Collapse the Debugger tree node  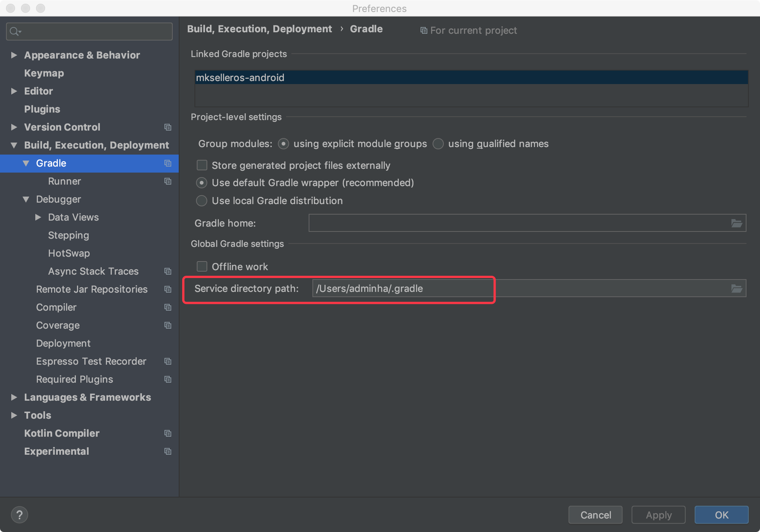[26, 199]
